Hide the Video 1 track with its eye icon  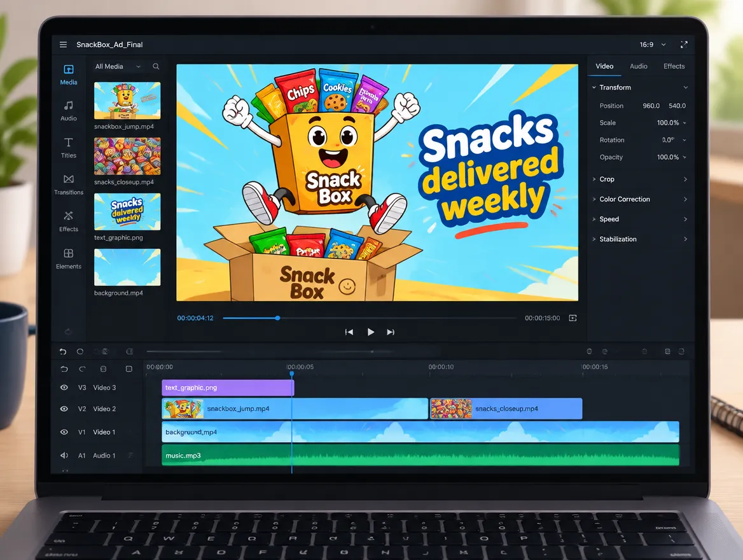point(64,432)
